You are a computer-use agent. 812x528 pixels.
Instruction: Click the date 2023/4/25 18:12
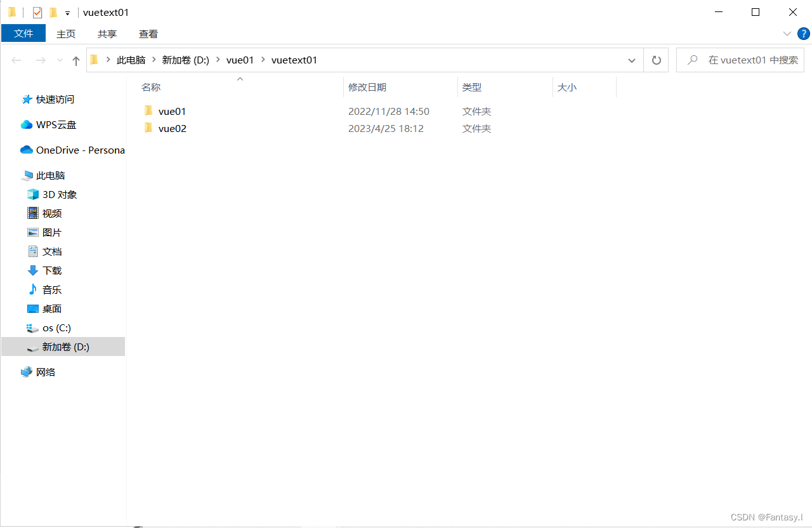click(x=386, y=129)
